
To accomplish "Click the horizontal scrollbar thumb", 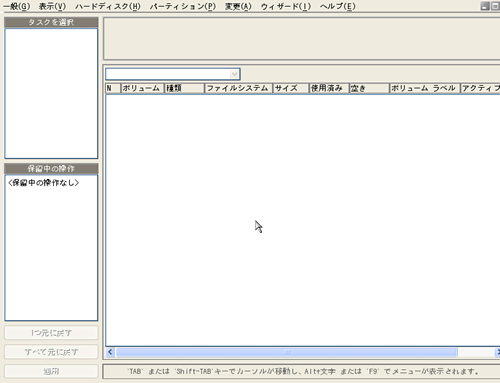I will [x=287, y=352].
